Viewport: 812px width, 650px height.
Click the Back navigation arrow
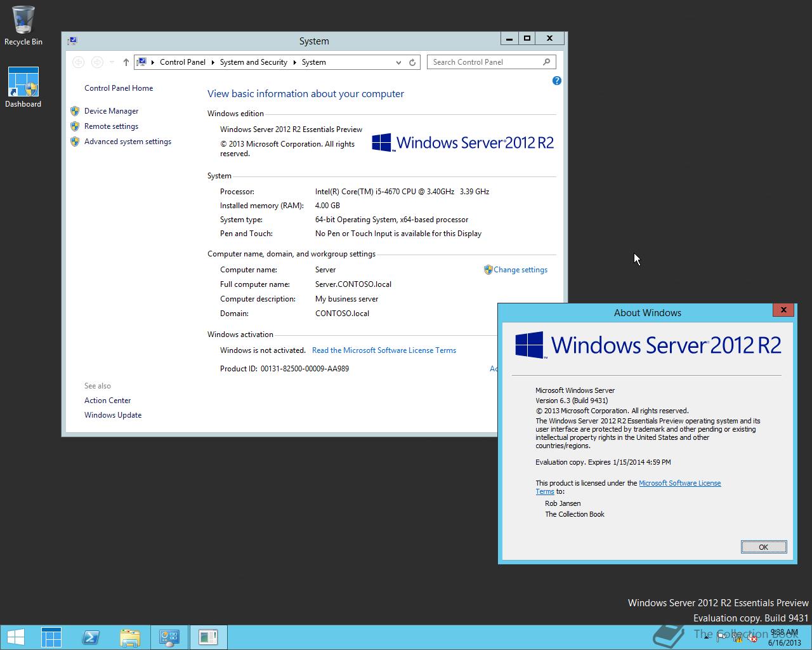(x=78, y=62)
